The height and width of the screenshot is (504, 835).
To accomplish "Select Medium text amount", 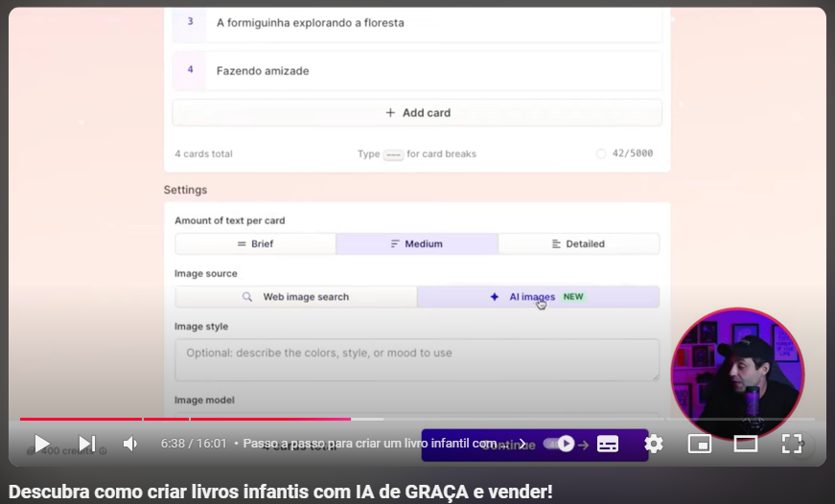I will (416, 244).
